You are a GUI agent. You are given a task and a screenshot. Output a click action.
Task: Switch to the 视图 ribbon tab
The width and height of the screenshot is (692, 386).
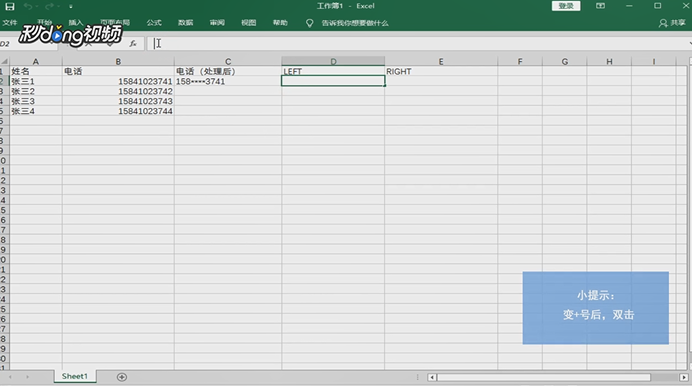click(248, 22)
